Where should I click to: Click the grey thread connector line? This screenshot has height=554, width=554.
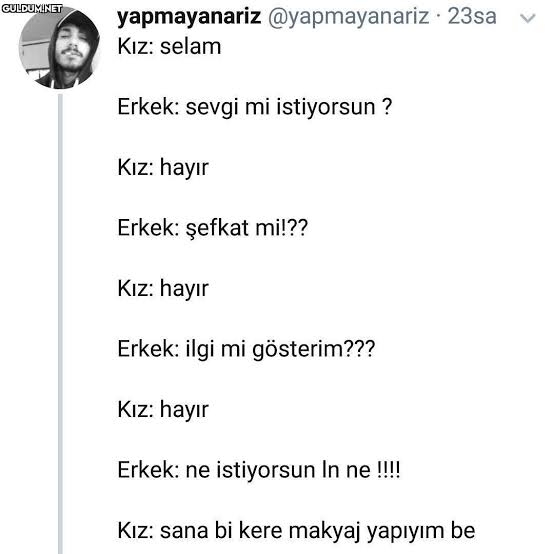click(x=60, y=323)
